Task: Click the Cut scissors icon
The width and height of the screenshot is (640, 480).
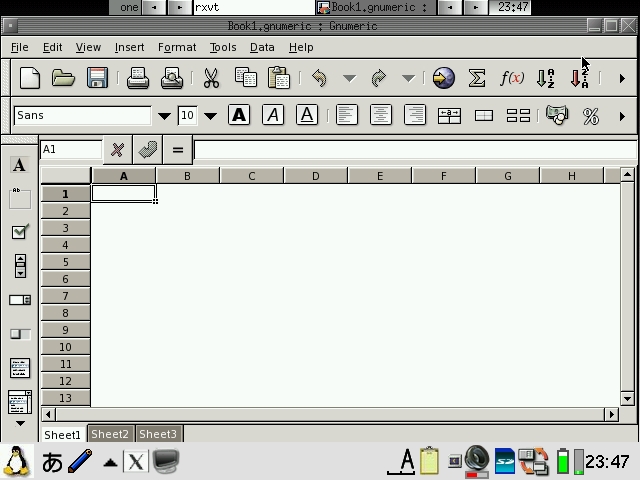Action: coord(211,78)
